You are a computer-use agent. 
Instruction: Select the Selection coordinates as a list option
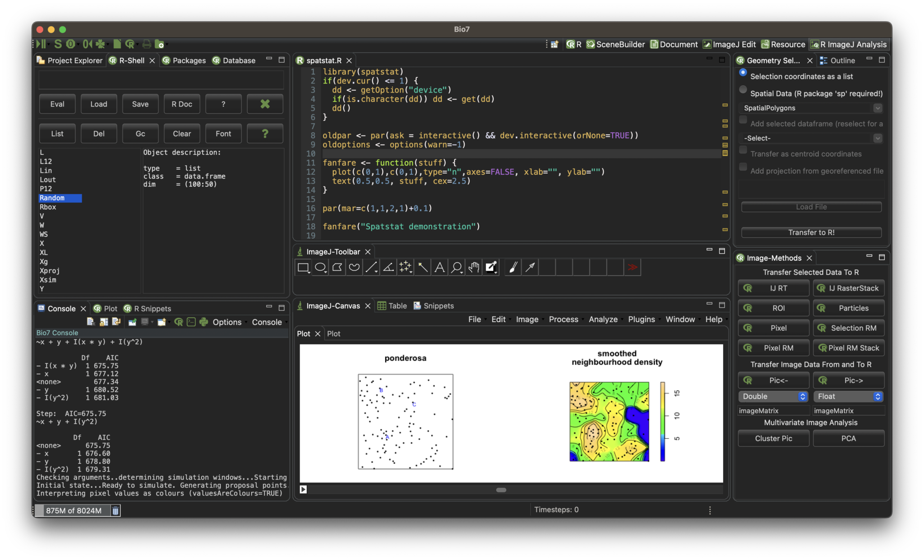(743, 73)
